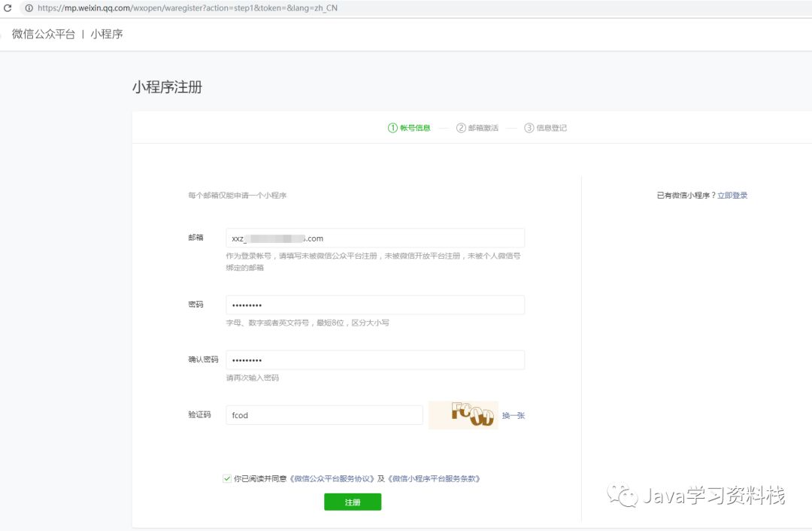Refresh captcha with 换一张 link

[514, 415]
